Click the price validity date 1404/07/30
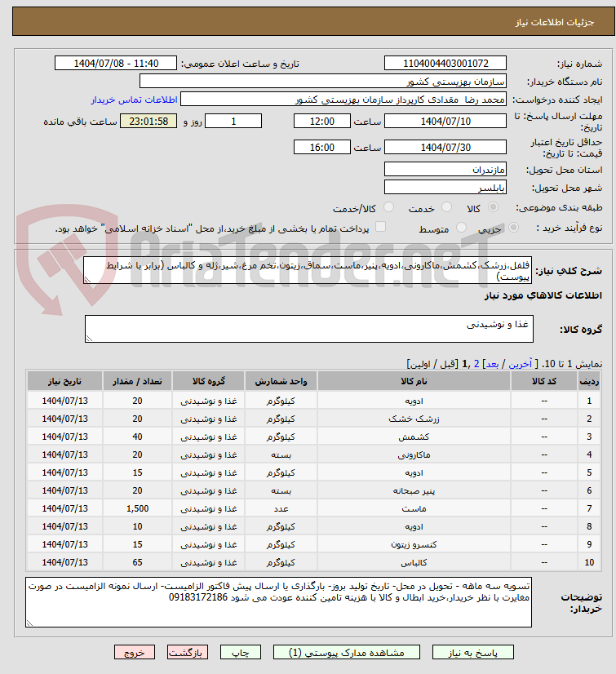Screen dimensions: 616x674 445,148
